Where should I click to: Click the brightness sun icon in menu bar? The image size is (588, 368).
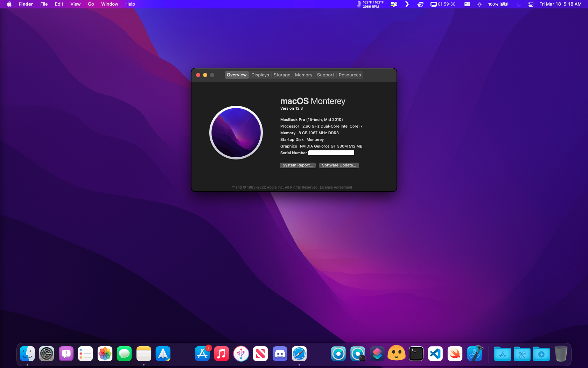479,4
